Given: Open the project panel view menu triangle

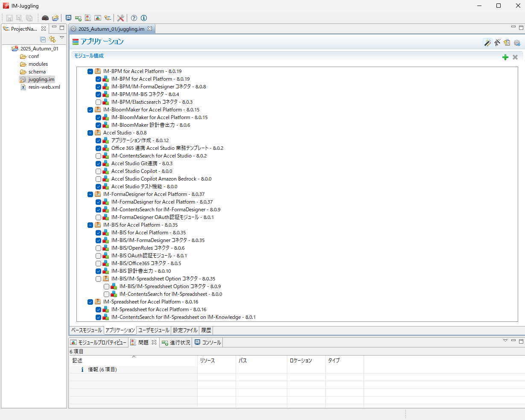Looking at the screenshot, I should 62,38.
